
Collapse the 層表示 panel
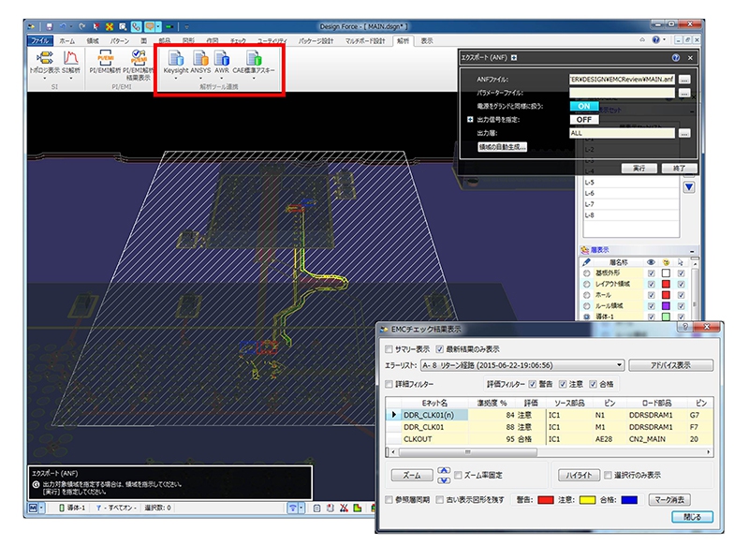click(x=692, y=250)
